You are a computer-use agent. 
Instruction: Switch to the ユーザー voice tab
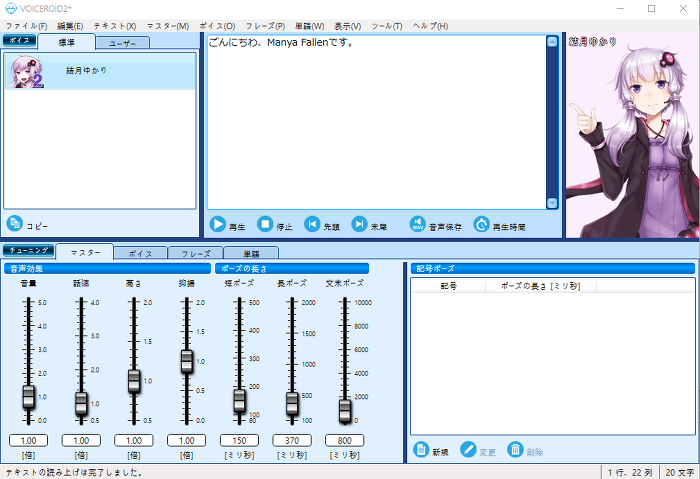tap(123, 43)
